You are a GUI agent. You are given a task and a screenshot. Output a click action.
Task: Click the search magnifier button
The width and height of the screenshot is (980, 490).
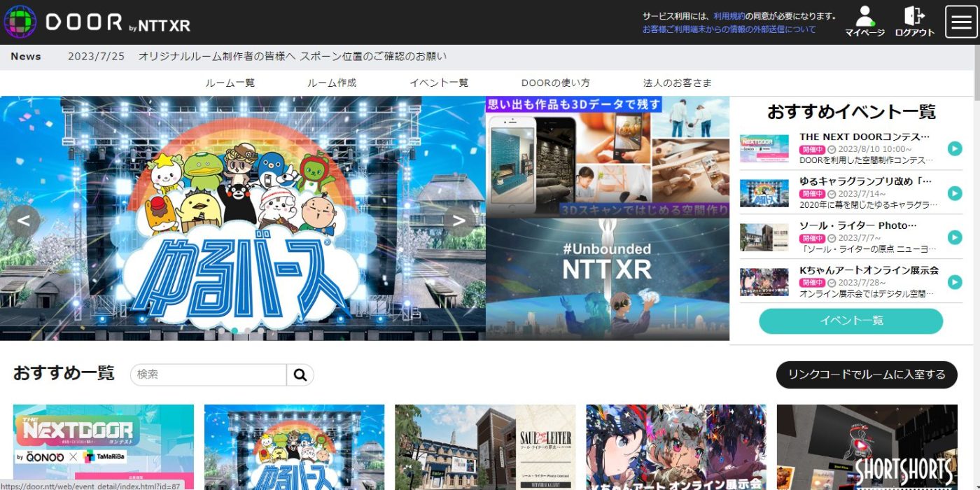coord(300,375)
